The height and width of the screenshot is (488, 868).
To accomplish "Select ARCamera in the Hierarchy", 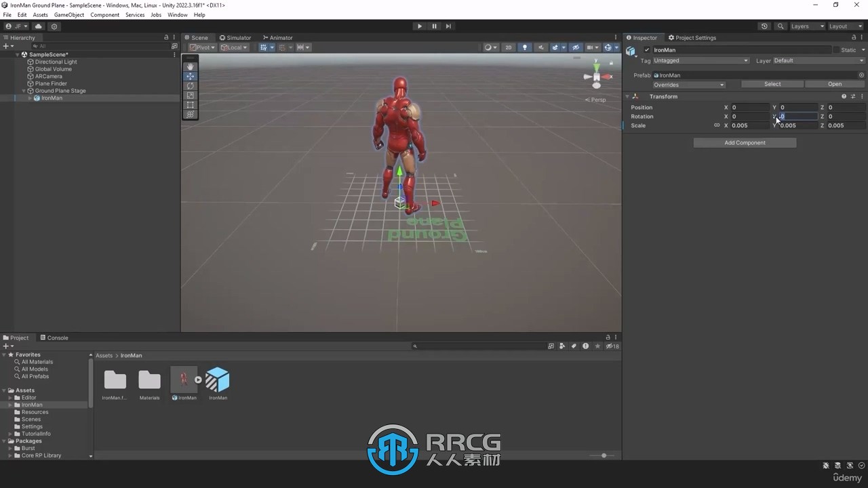I will [48, 77].
